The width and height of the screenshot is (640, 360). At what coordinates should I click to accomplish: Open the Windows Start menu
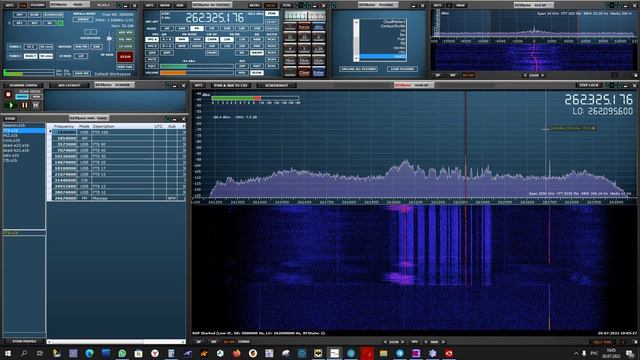(8, 353)
